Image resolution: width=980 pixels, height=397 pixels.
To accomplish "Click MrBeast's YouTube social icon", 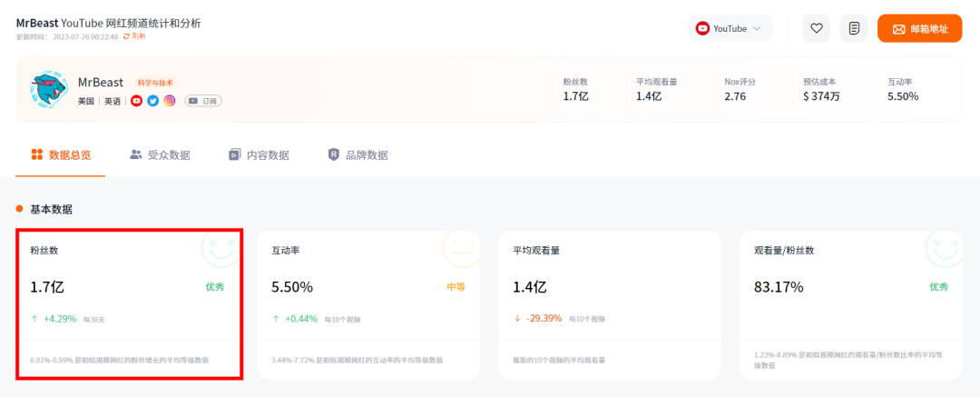I will [x=136, y=101].
